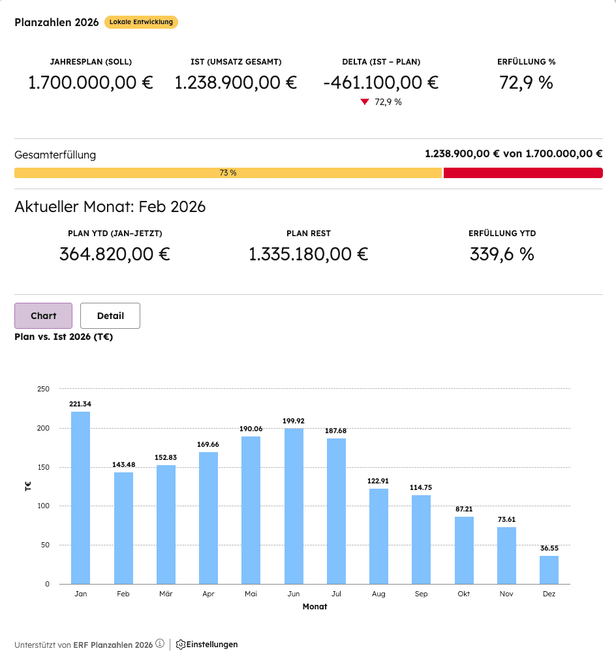
Task: Click the yellow 73 % progress bar segment
Action: 228,172
